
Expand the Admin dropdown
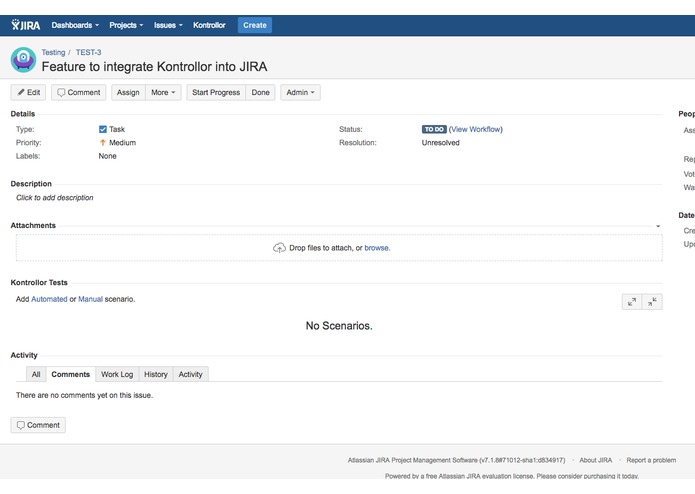coord(300,93)
